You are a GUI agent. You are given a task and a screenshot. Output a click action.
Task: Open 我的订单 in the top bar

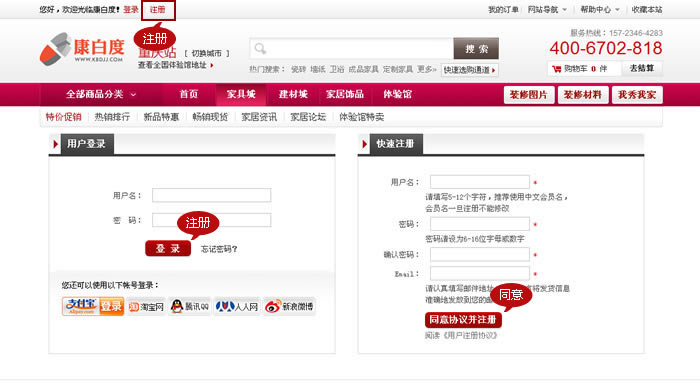503,9
